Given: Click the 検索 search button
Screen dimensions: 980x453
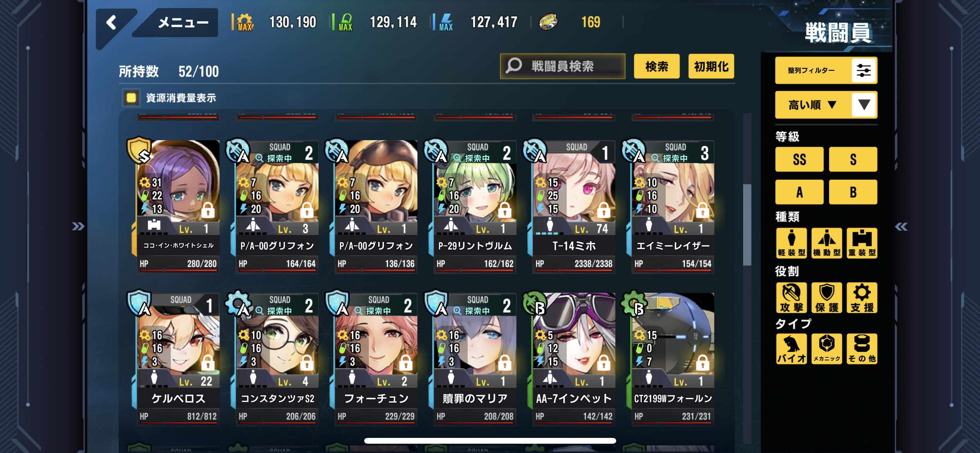Looking at the screenshot, I should 656,66.
